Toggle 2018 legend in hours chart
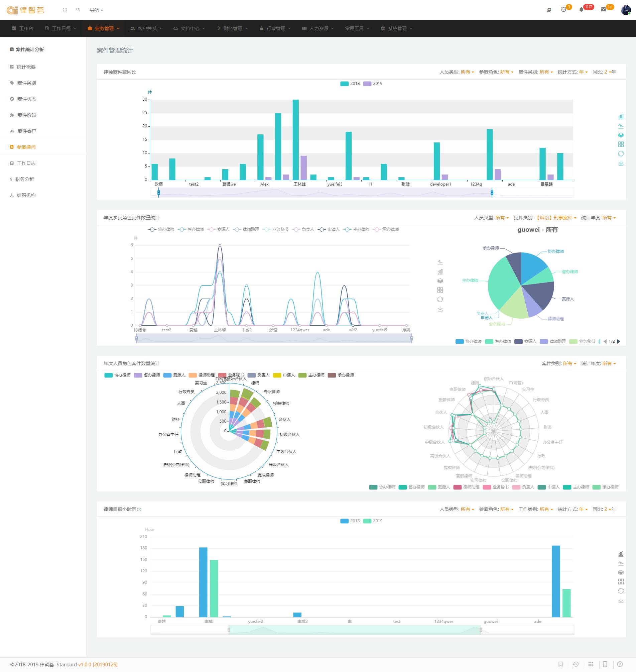The height and width of the screenshot is (672, 636). point(350,521)
